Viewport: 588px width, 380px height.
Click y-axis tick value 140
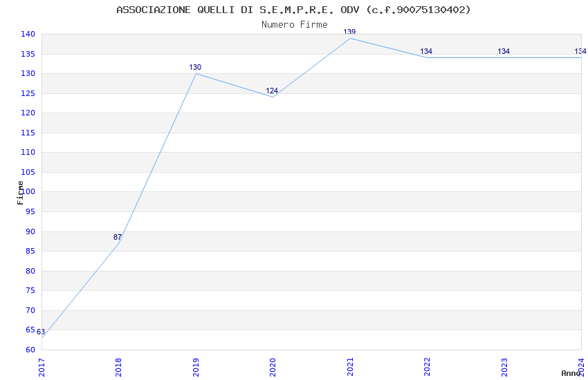pyautogui.click(x=28, y=34)
